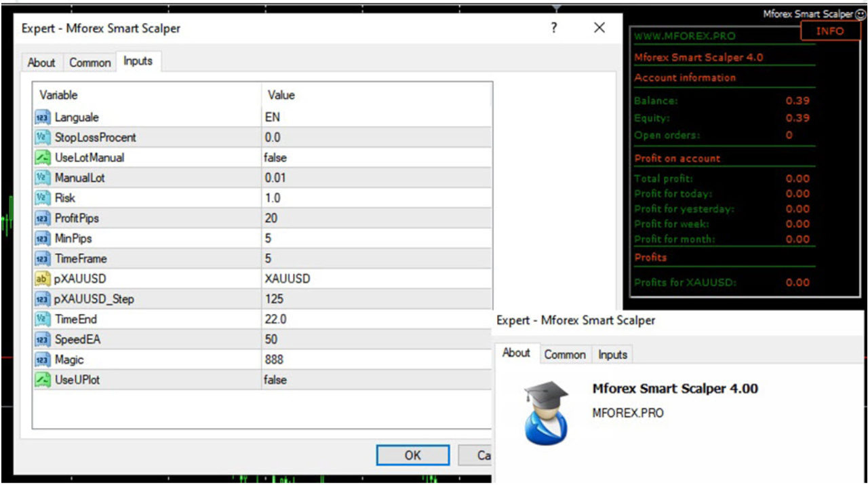
Task: Open the Inputs tab in lower dialog
Action: [612, 355]
